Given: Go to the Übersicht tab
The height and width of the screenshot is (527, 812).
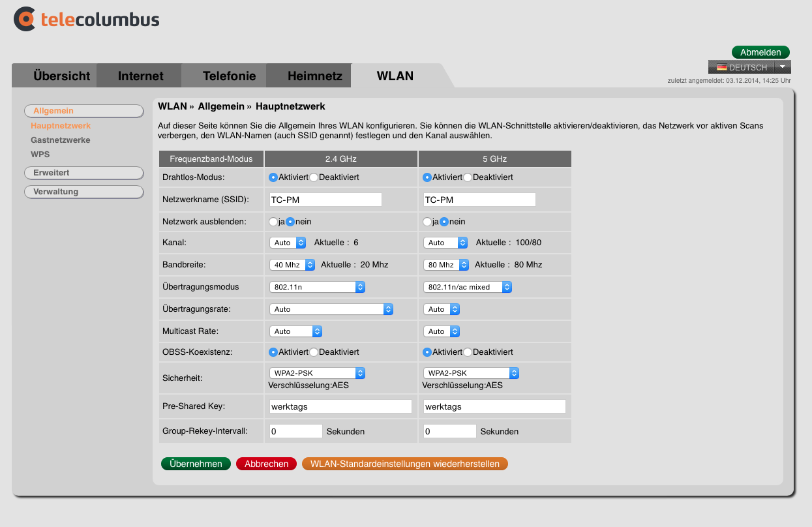Looking at the screenshot, I should coord(61,76).
